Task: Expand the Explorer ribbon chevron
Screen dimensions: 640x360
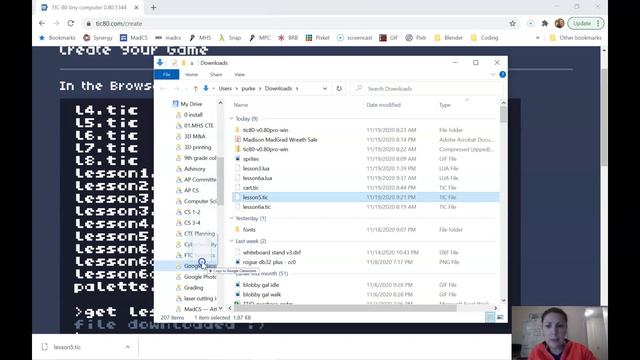Action: coord(493,75)
